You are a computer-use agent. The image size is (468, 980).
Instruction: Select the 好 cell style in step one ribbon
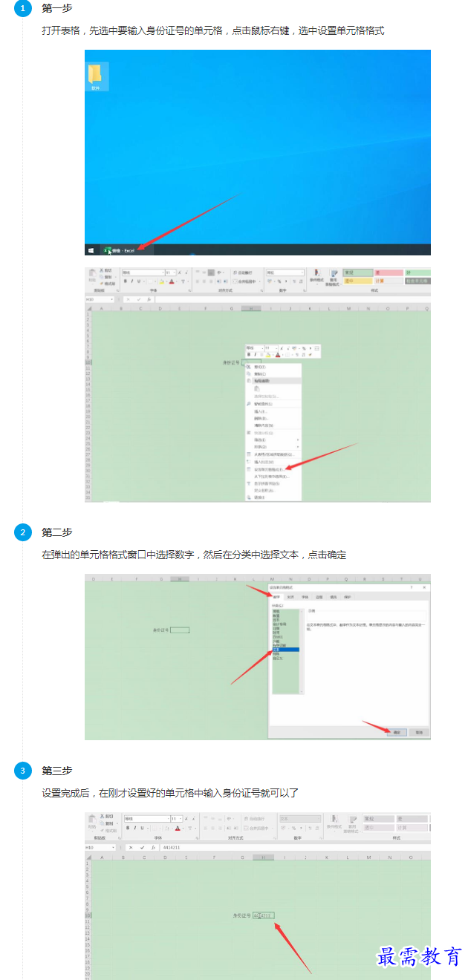pos(417,272)
